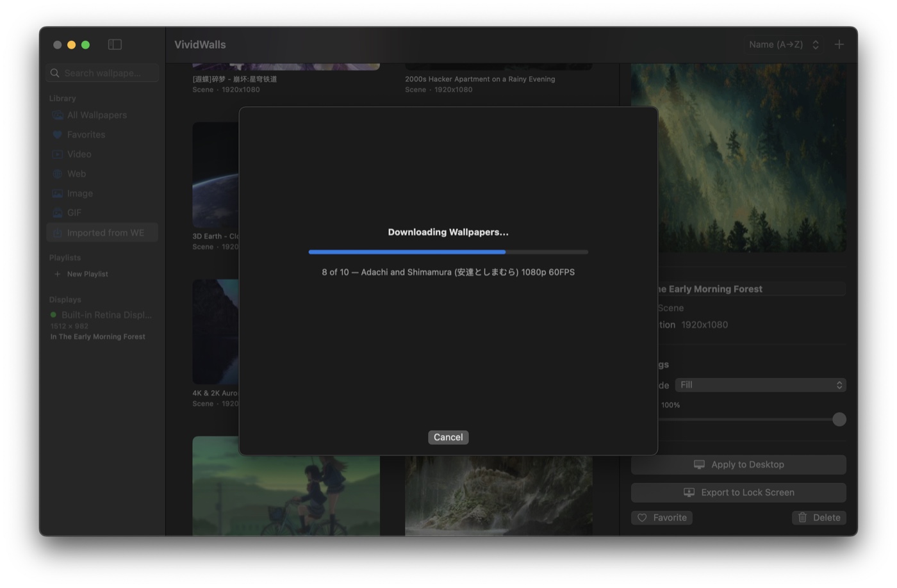Click the Downloading Wallpapers heading
Viewport: 897px width, 588px height.
coord(448,232)
